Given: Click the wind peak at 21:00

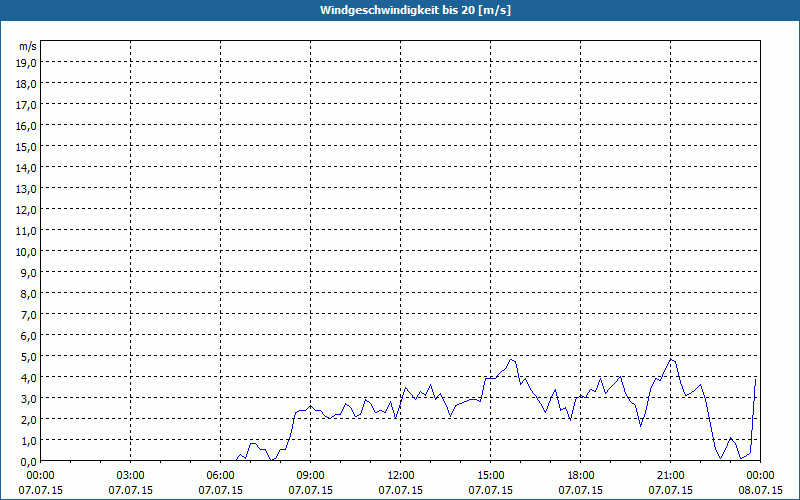Looking at the screenshot, I should point(671,359).
